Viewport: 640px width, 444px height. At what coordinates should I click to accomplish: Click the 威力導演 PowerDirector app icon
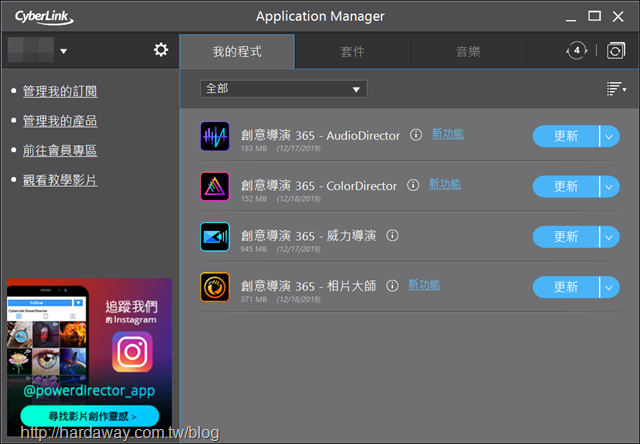[x=215, y=237]
